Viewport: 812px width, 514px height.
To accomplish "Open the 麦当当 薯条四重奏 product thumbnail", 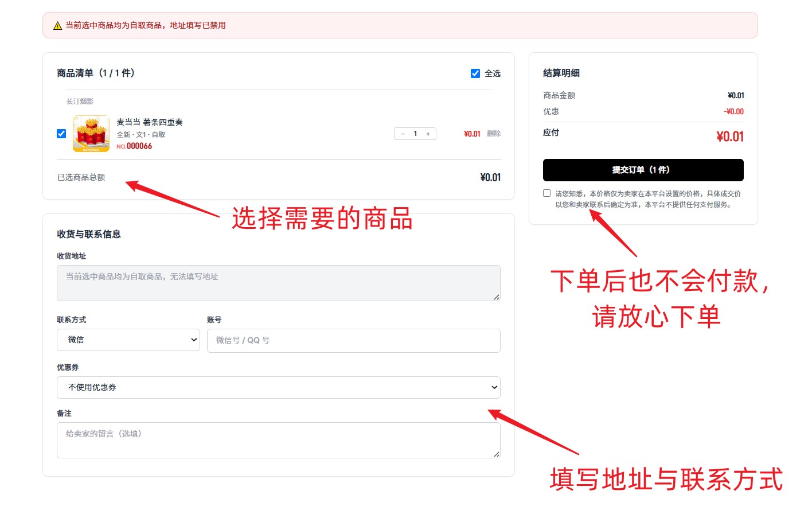I will click(x=91, y=134).
